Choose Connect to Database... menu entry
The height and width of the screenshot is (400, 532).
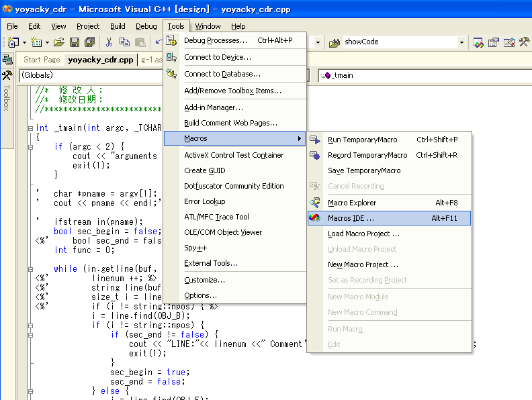pos(235,74)
